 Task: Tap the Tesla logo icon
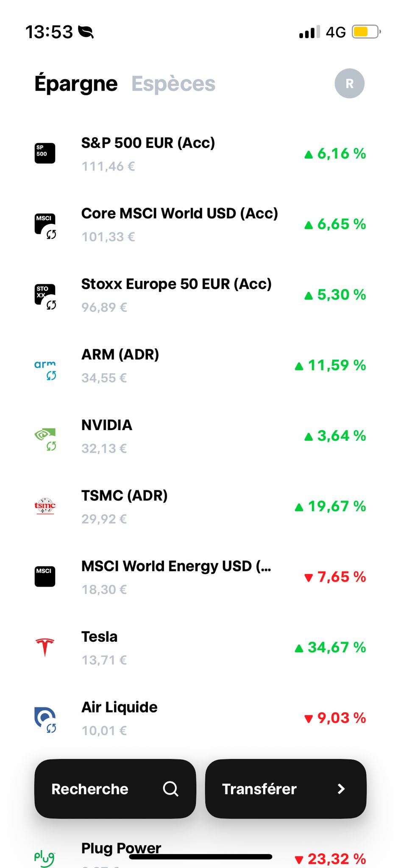click(45, 647)
